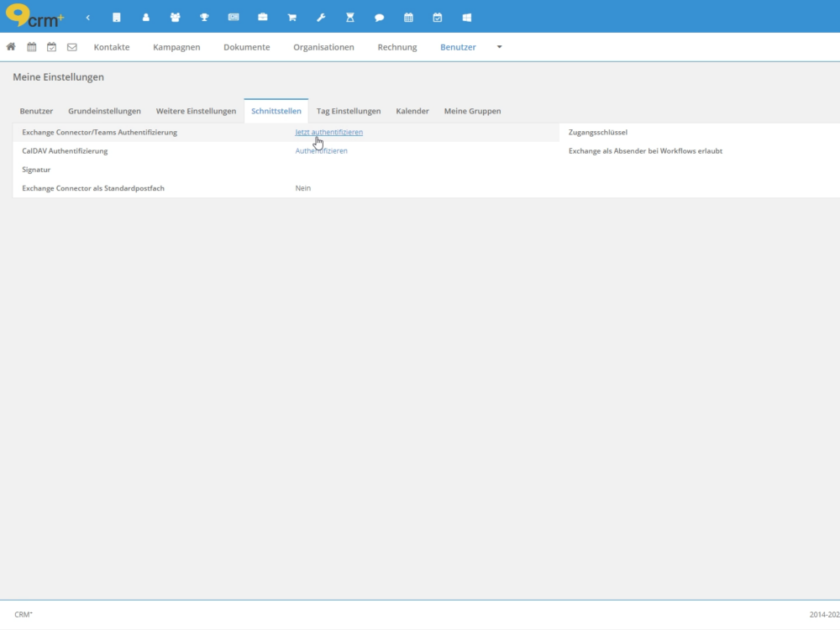Image resolution: width=840 pixels, height=630 pixels.
Task: Open Kontakte in the navigation menu
Action: tap(112, 47)
